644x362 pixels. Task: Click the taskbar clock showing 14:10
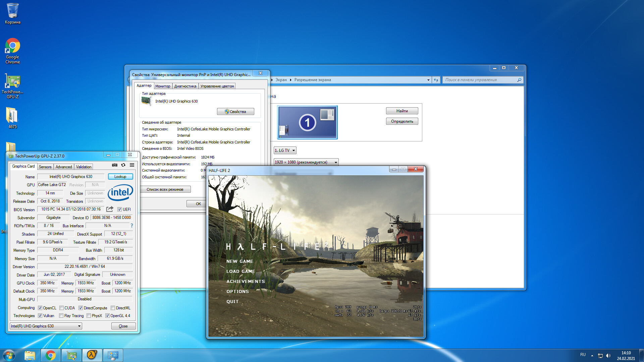coord(626,356)
